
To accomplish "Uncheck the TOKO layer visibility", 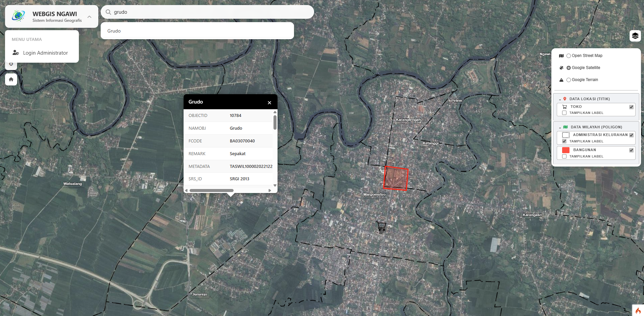I will (x=631, y=107).
